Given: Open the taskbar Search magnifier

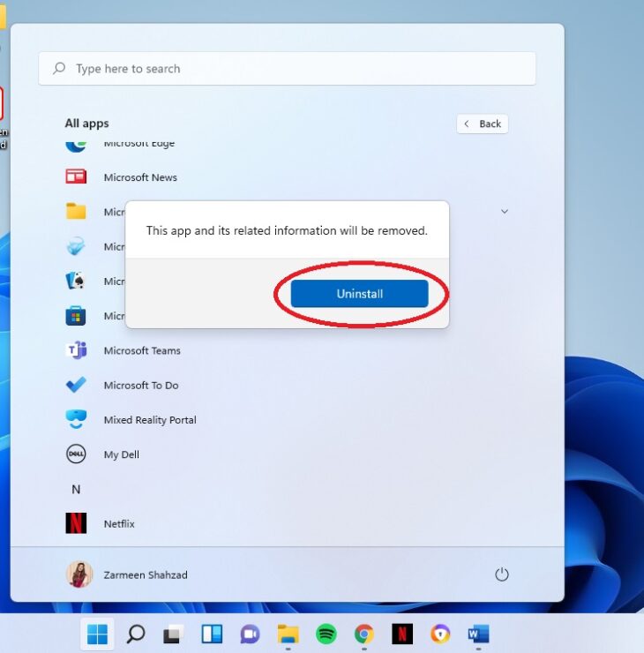Looking at the screenshot, I should click(x=135, y=634).
